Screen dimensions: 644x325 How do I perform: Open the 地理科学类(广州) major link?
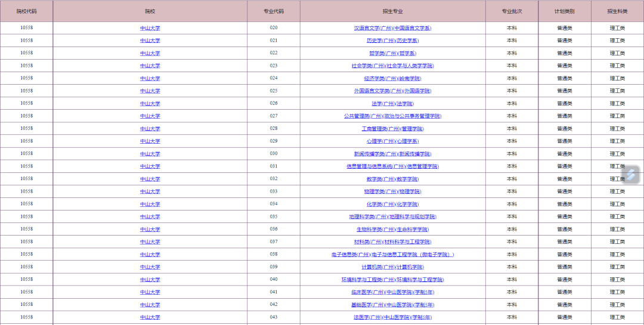coord(392,216)
